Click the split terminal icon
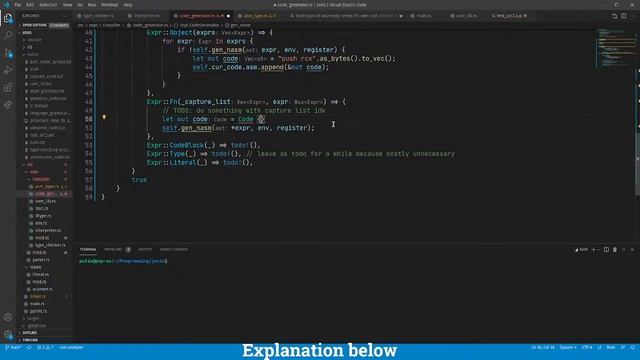Screen dimensions: 640x360 click(606, 249)
